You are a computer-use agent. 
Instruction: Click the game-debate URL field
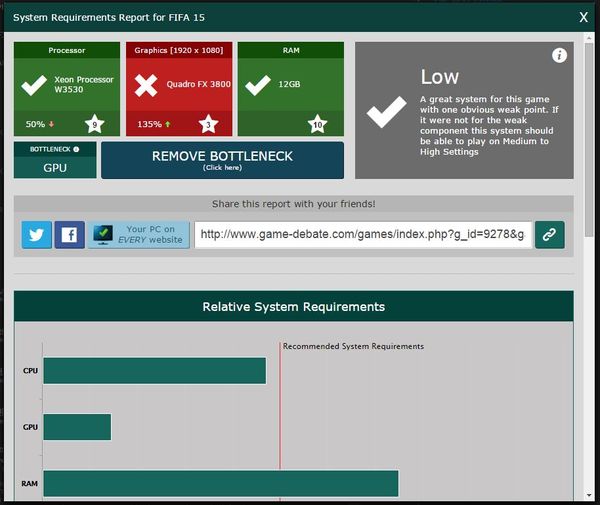[x=363, y=235]
